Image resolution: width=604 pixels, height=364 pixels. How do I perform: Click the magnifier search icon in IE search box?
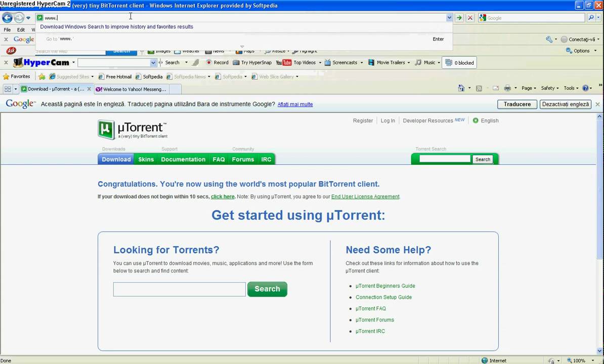pos(591,18)
